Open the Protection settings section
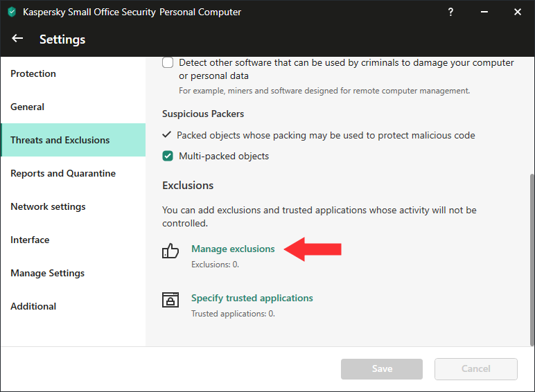535x392 pixels. 73,73
